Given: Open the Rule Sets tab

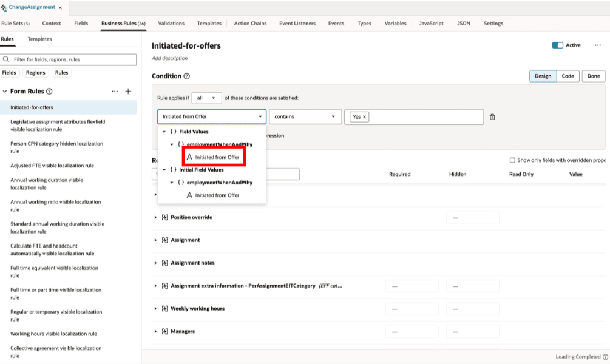Looking at the screenshot, I should tap(16, 23).
